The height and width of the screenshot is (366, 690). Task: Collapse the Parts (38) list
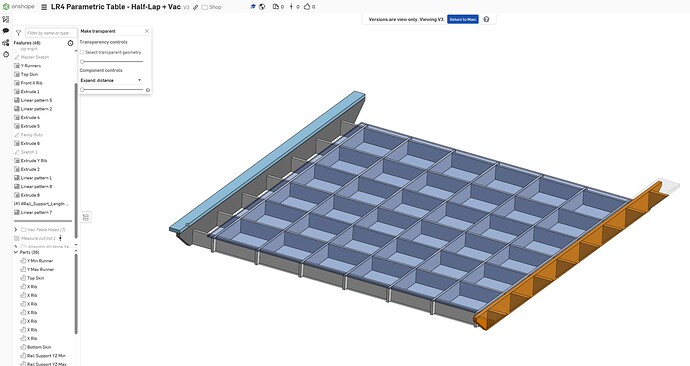pos(16,252)
